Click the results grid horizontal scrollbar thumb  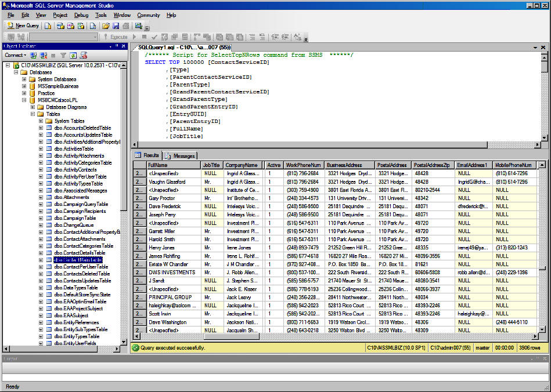pos(231,336)
